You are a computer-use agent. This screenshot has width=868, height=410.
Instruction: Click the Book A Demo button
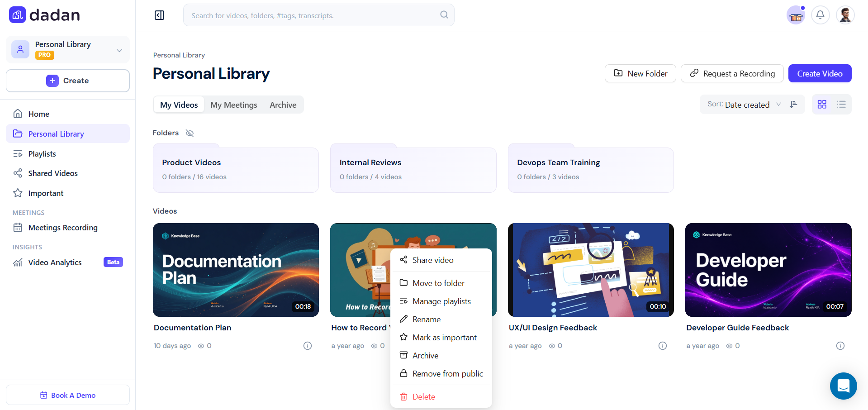[x=68, y=395]
